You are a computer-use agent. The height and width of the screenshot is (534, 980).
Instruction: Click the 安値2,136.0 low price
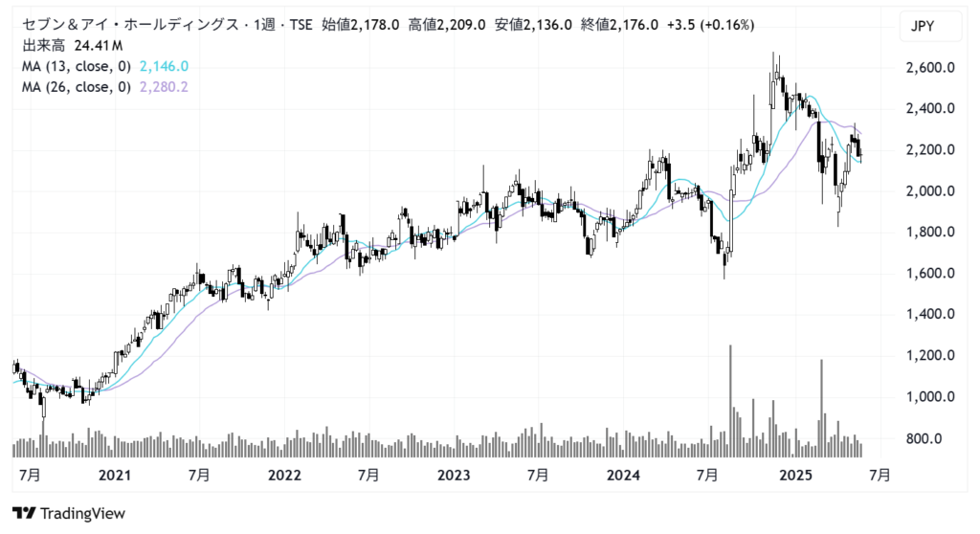[x=532, y=25]
